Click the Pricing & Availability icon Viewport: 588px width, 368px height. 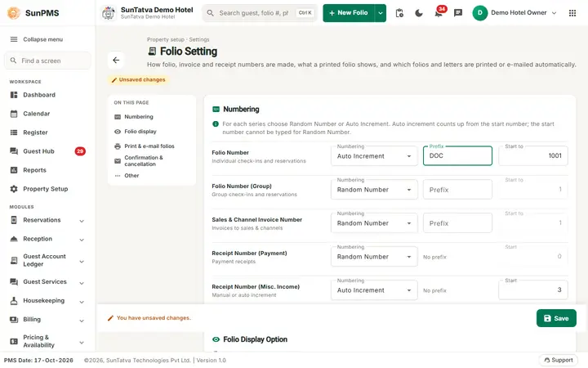click(x=14, y=341)
